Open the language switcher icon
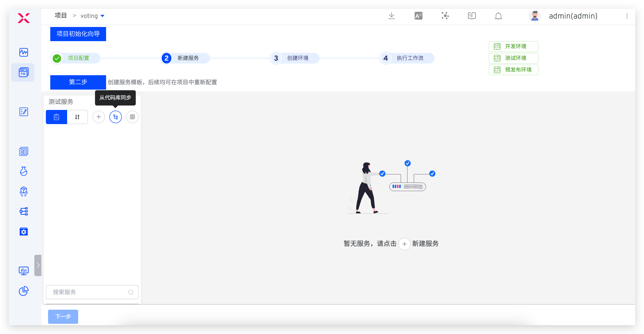Screen dimensions: 644x334 [418, 16]
